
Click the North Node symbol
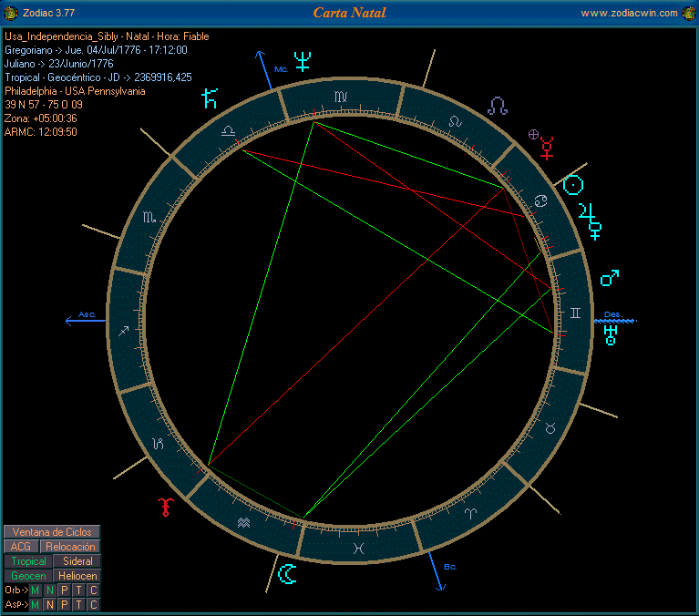pyautogui.click(x=498, y=106)
